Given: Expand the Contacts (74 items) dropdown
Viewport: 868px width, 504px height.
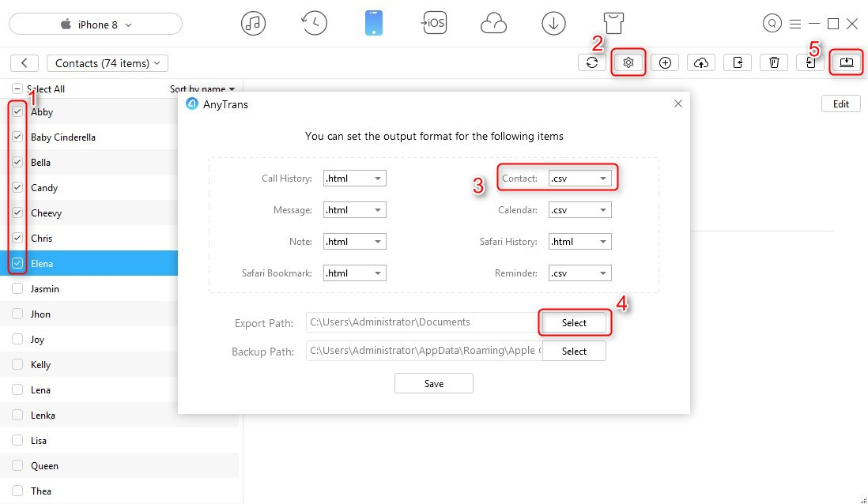Looking at the screenshot, I should (x=108, y=63).
